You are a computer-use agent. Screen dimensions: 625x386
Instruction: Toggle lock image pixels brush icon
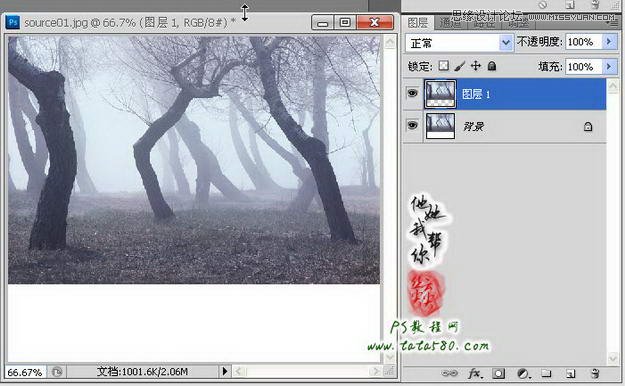coord(460,66)
